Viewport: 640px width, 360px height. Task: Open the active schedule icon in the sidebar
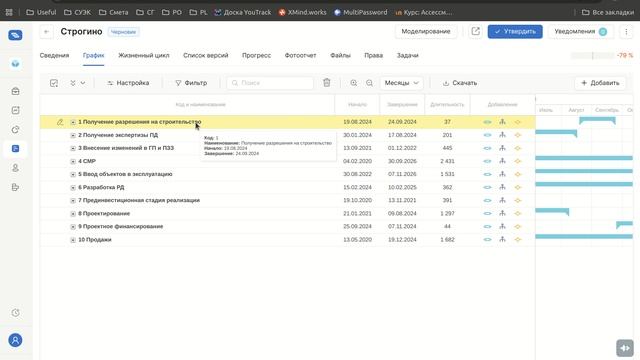pos(15,149)
